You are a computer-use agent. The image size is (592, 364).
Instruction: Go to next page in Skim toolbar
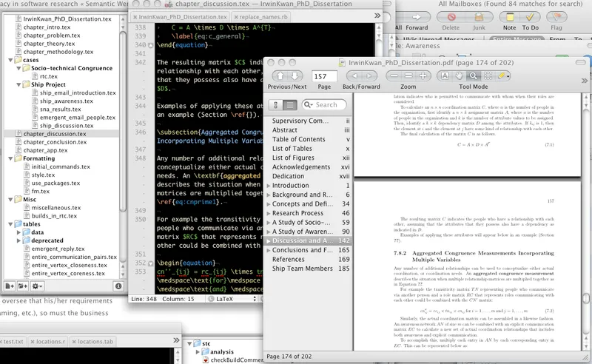pyautogui.click(x=295, y=76)
